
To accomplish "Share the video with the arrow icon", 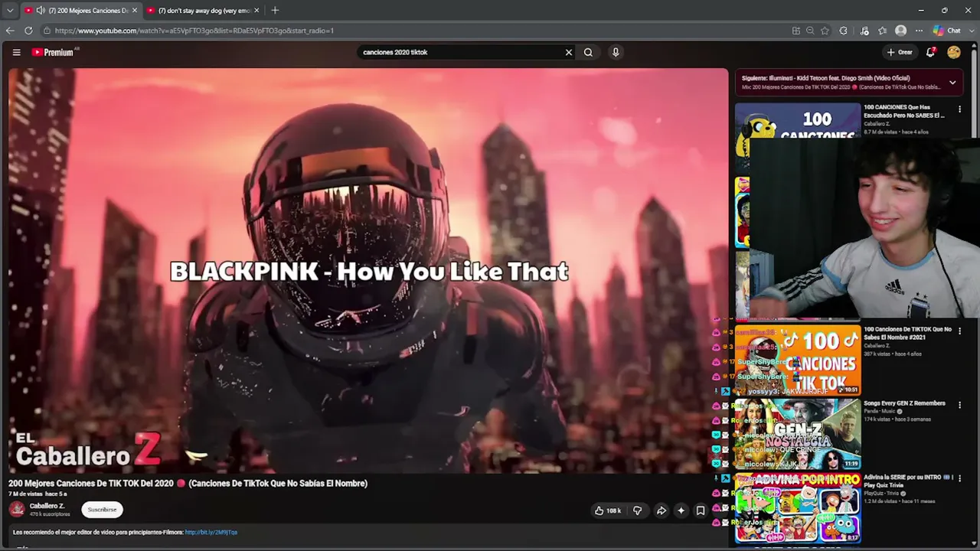I will point(661,510).
